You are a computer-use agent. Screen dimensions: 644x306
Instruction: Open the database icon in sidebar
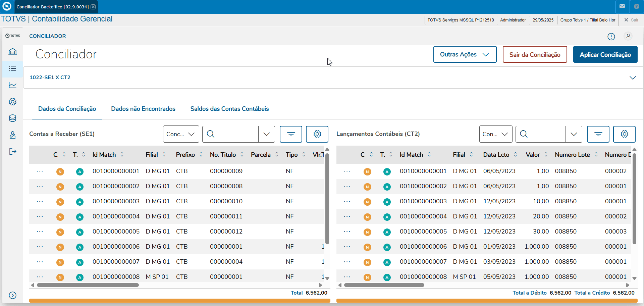coord(12,118)
